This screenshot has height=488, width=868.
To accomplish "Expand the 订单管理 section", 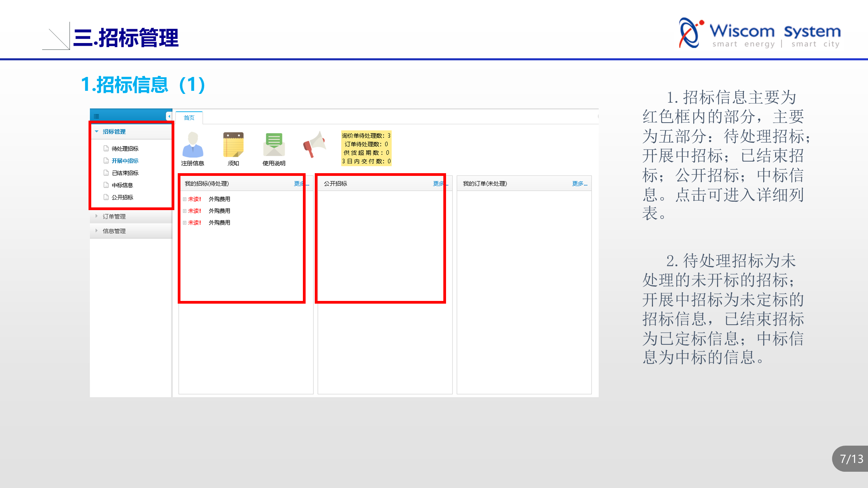I will click(114, 216).
